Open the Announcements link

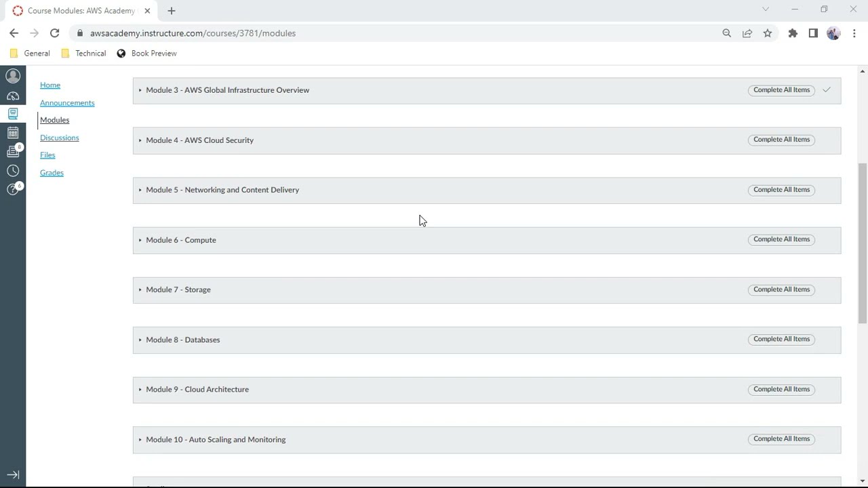click(67, 103)
